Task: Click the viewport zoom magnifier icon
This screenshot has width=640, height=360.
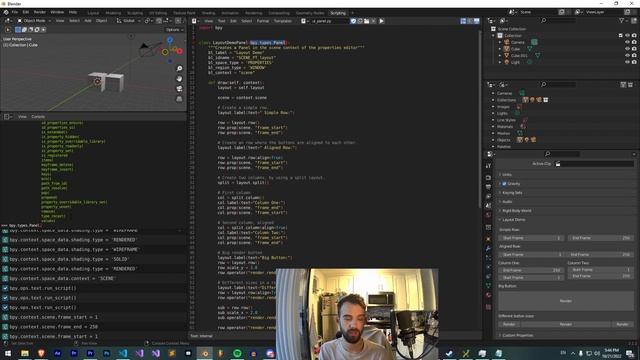Action: pos(179,69)
